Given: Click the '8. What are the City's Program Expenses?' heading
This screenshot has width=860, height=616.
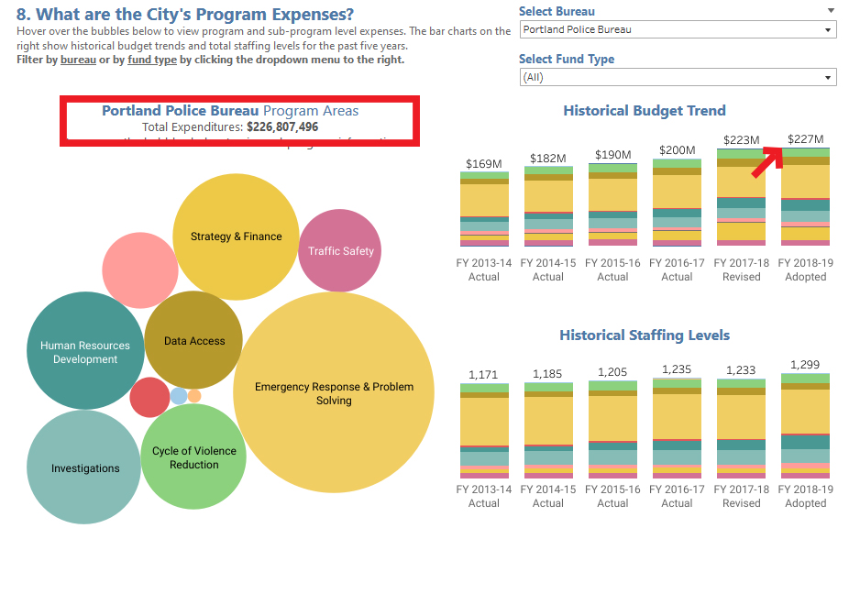Looking at the screenshot, I should 185,15.
